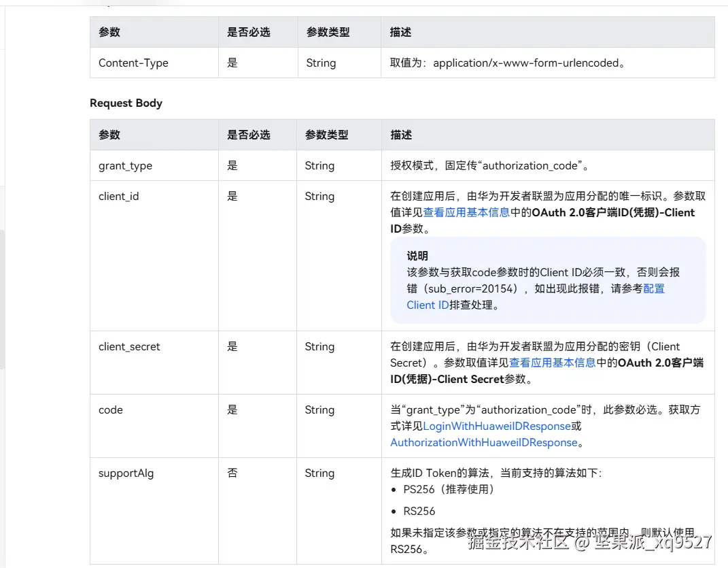728x568 pixels.
Task: Click 是 in the client_secret row
Action: [x=232, y=347]
